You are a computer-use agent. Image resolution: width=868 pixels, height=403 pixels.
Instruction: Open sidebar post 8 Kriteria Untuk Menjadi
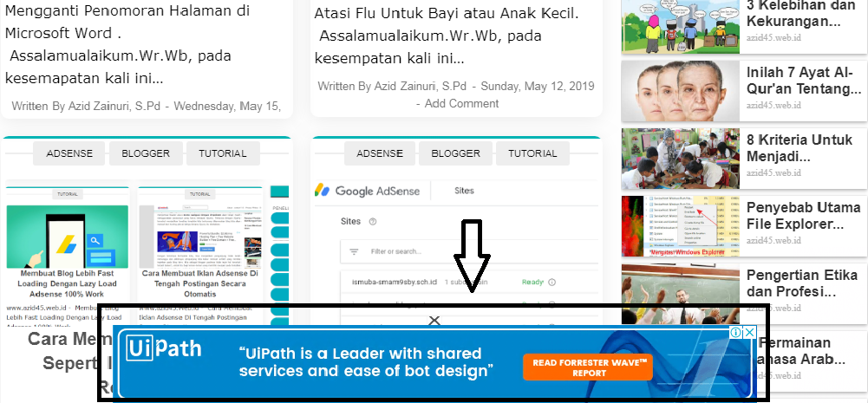click(799, 147)
